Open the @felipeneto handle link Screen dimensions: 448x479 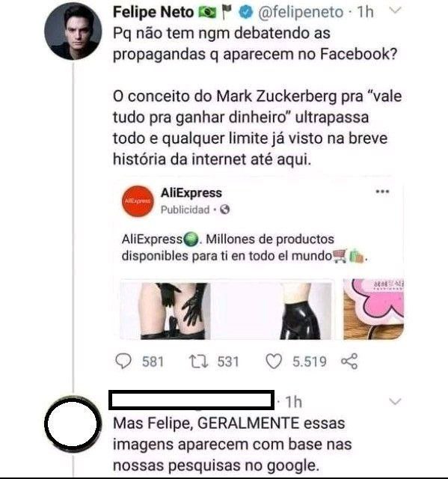[301, 12]
